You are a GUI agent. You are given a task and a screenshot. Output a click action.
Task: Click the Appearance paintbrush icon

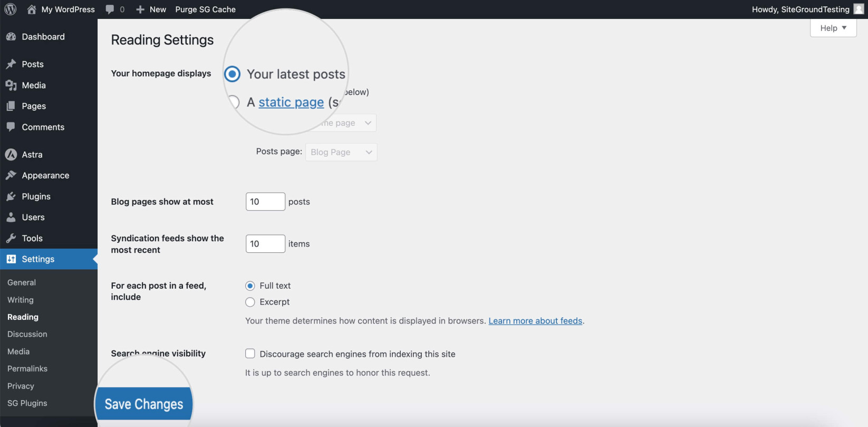(x=11, y=175)
